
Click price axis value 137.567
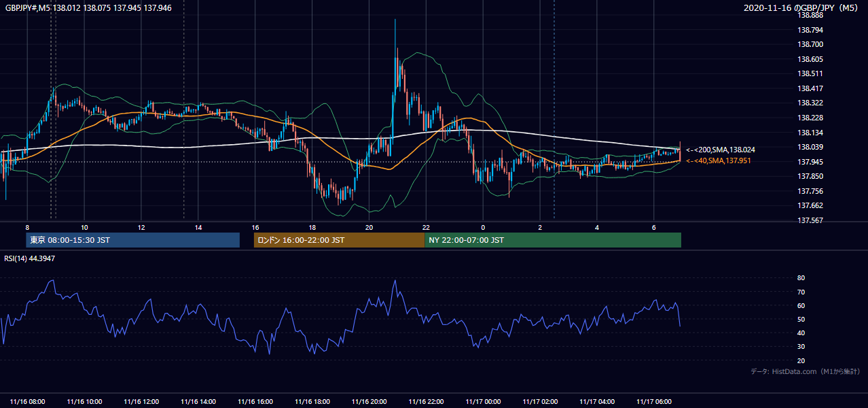810,220
